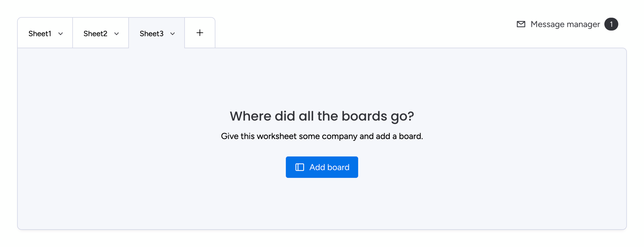The image size is (644, 247).
Task: Click the 'Add board' text label
Action: tap(329, 167)
